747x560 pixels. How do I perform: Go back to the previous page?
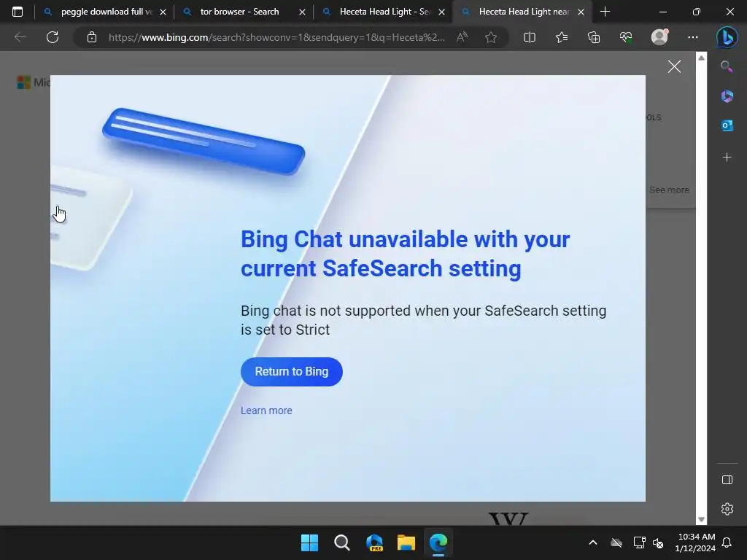point(20,37)
